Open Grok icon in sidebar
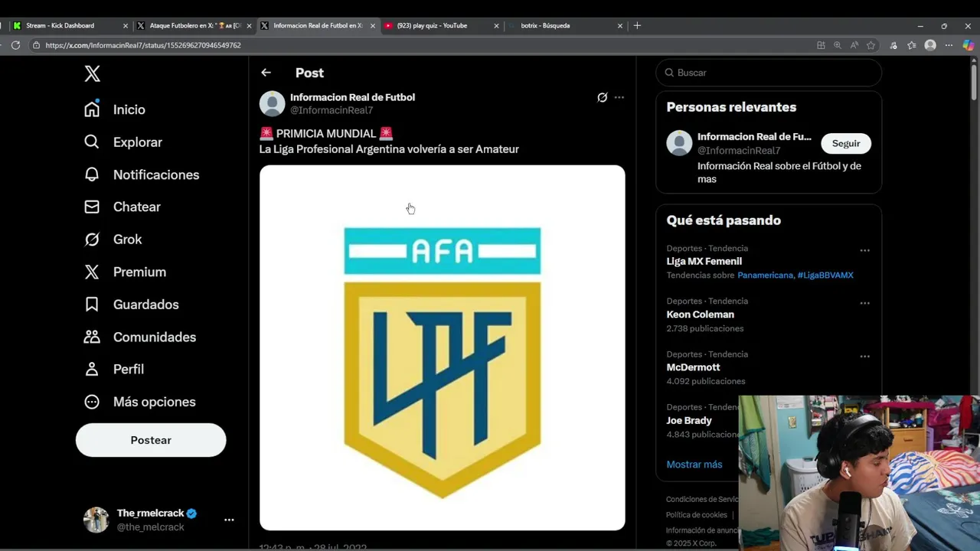980x551 pixels. [x=92, y=240]
